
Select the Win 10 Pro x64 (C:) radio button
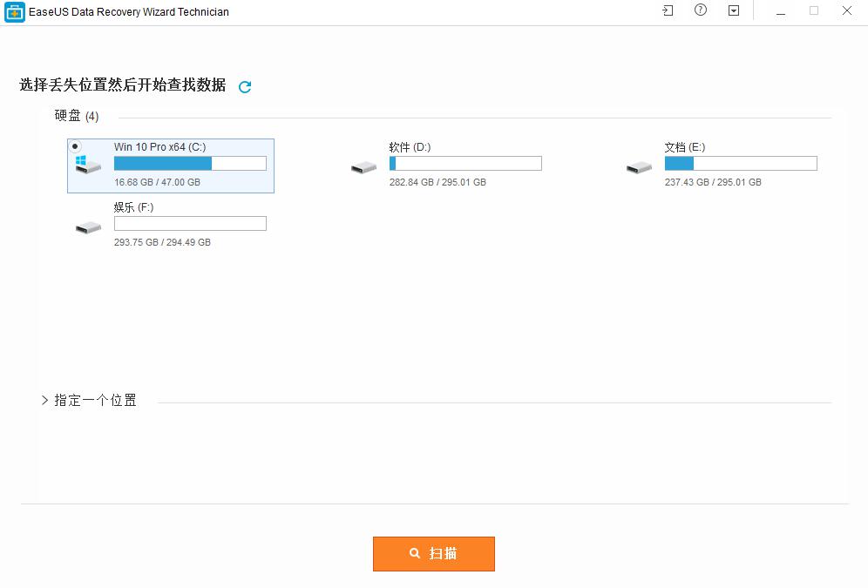75,146
